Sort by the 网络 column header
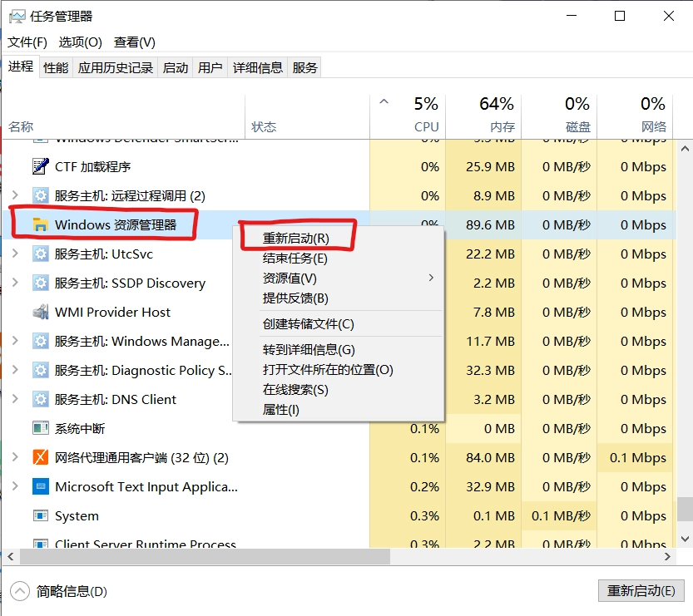Screen dimensions: 693x616 click(x=635, y=116)
